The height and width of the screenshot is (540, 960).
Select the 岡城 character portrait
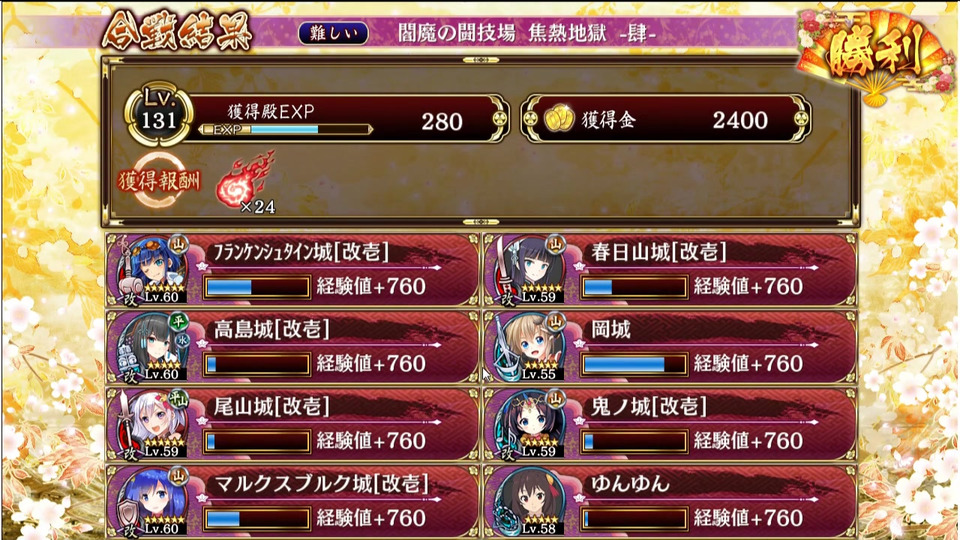coord(529,347)
